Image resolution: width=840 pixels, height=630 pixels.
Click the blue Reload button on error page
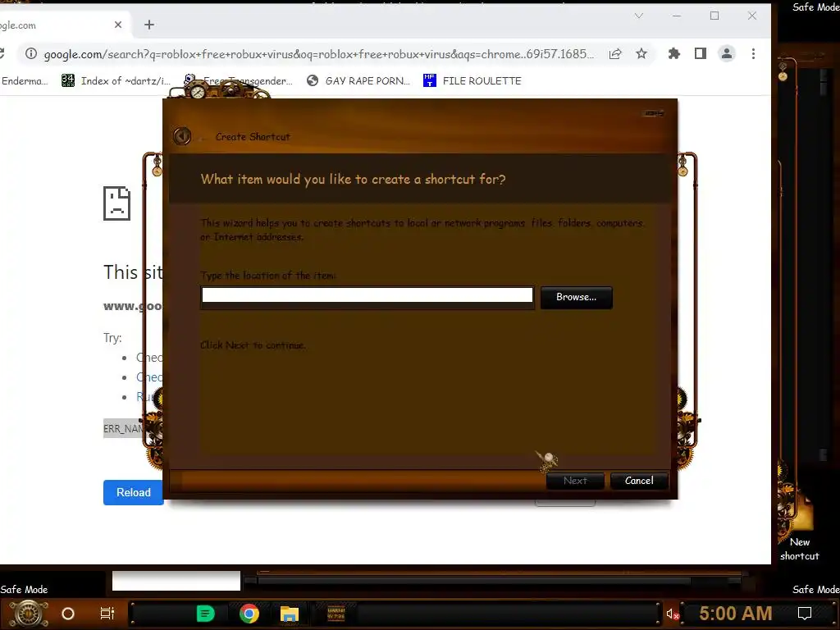(x=134, y=492)
